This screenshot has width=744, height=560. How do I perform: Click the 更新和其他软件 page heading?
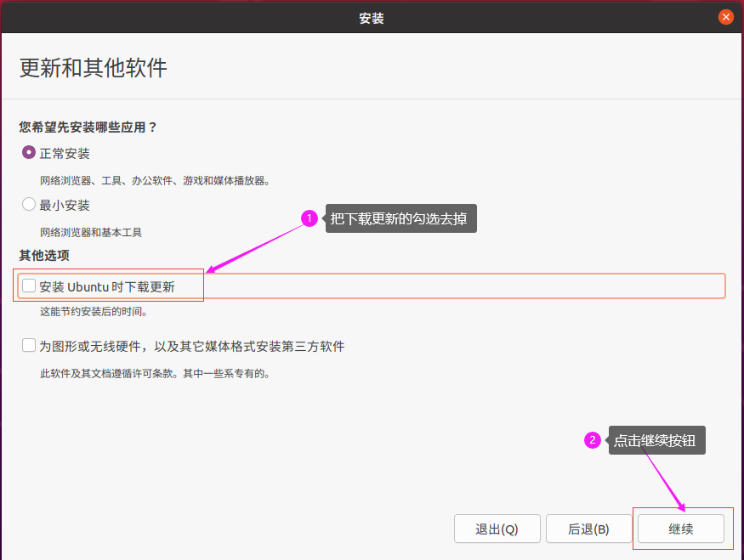[x=94, y=69]
